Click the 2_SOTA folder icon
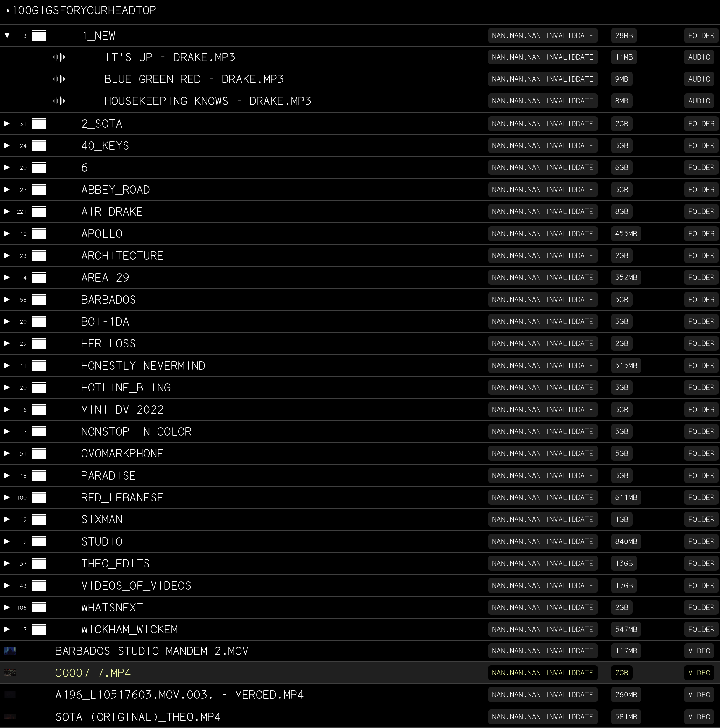The image size is (720, 728). [x=39, y=124]
